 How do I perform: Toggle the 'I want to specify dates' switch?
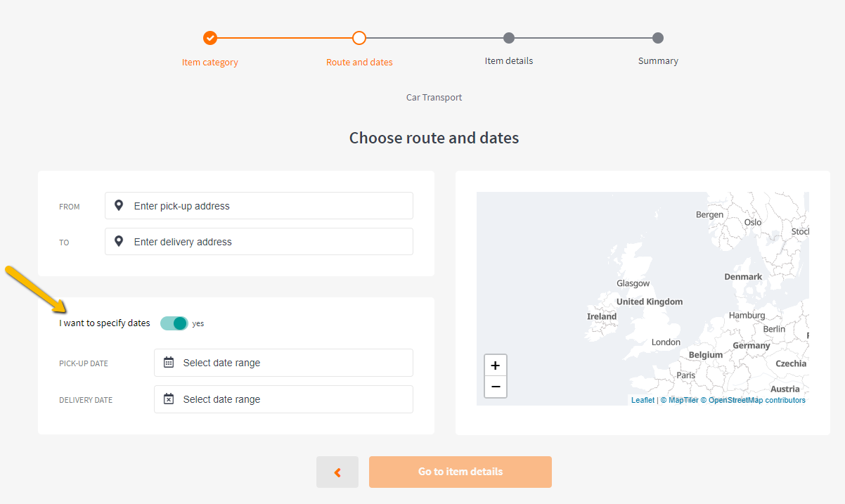pyautogui.click(x=174, y=323)
